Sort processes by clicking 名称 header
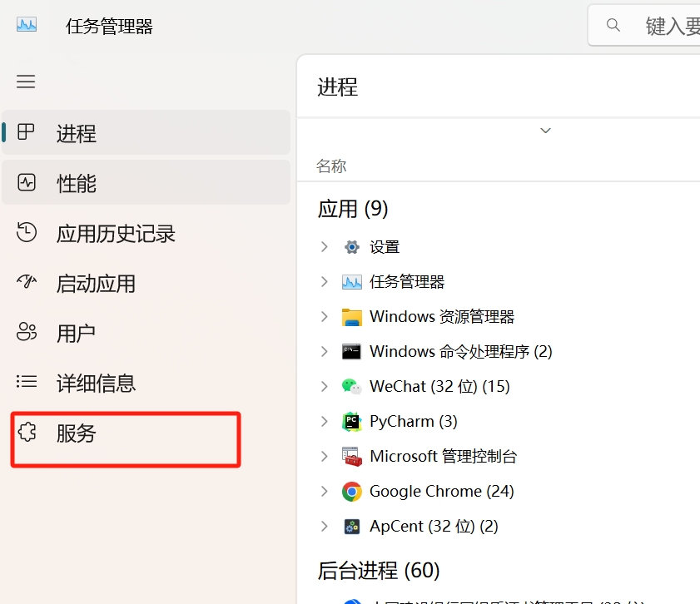The height and width of the screenshot is (604, 700). (330, 166)
